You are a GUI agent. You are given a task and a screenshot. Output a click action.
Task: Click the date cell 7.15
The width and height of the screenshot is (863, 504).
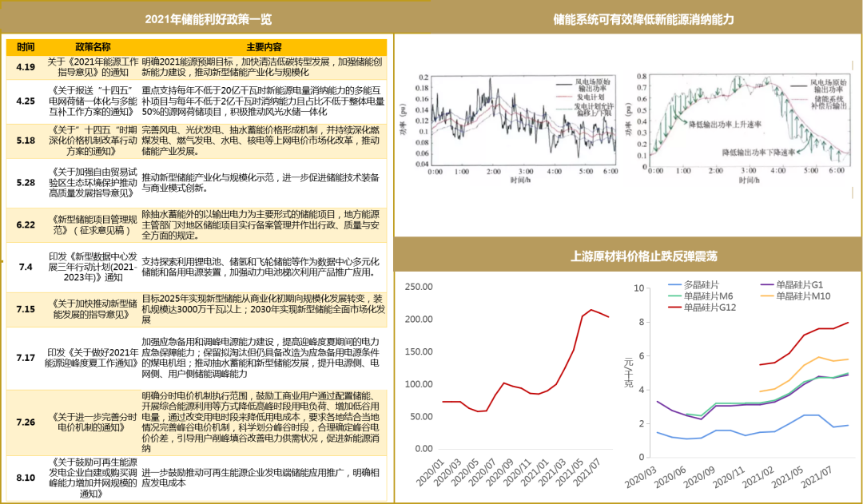(x=26, y=309)
